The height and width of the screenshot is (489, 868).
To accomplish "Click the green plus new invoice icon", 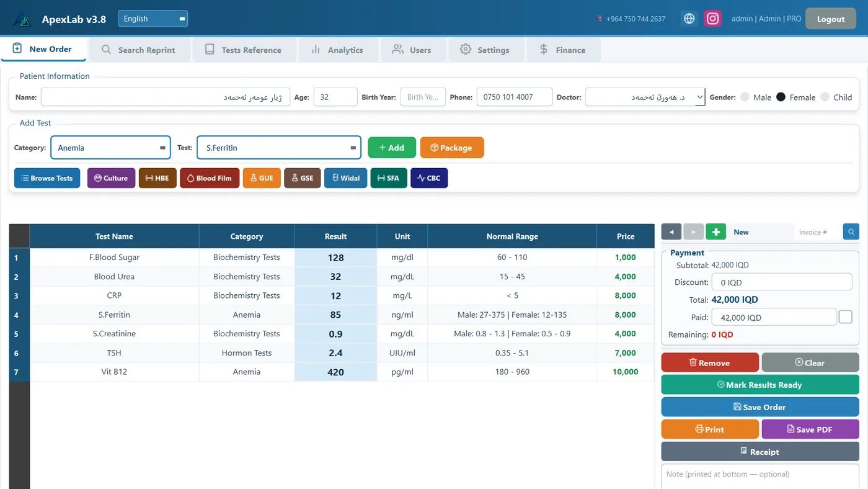I will pos(715,231).
